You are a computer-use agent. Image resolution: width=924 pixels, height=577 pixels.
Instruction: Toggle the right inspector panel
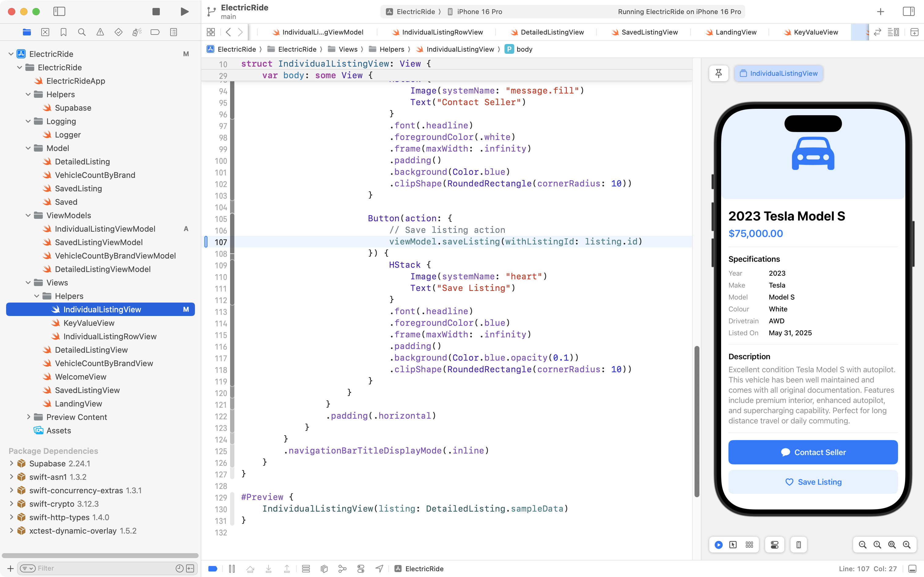pyautogui.click(x=908, y=11)
